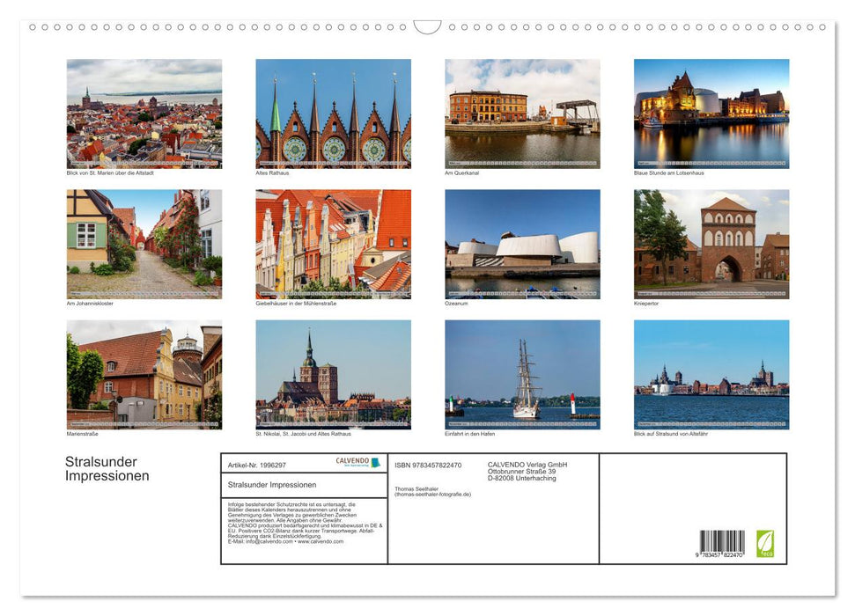Select the "Am Johanniskloster" alley image
Image resolution: width=855 pixels, height=616 pixels.
(144, 243)
